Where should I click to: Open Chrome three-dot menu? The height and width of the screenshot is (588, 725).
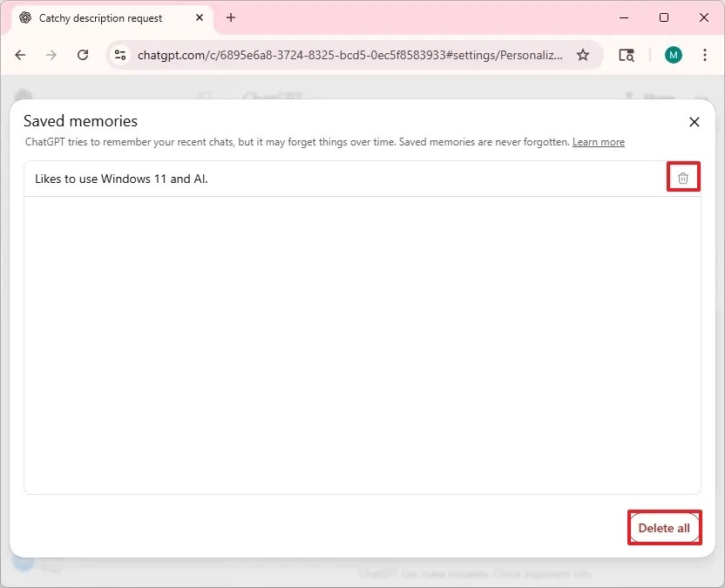705,55
